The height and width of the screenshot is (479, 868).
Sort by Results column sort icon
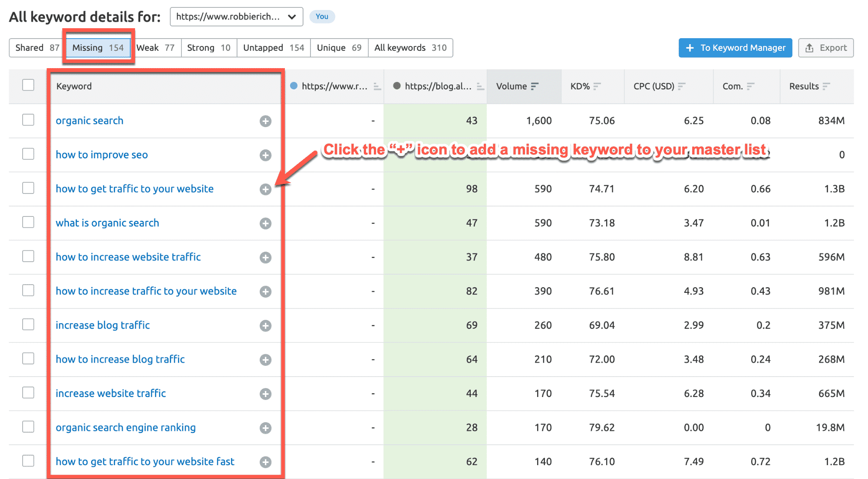826,86
